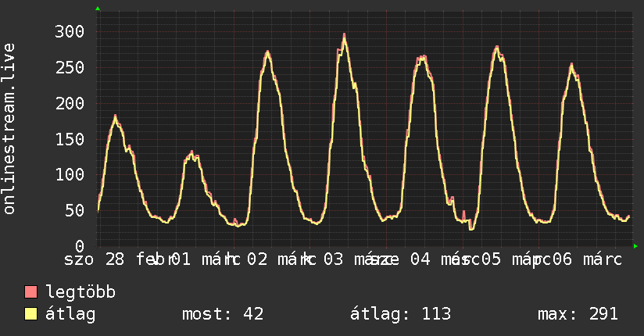Click the x-axis date label 06
Screen dimensions: 644x336
pyautogui.click(x=562, y=259)
